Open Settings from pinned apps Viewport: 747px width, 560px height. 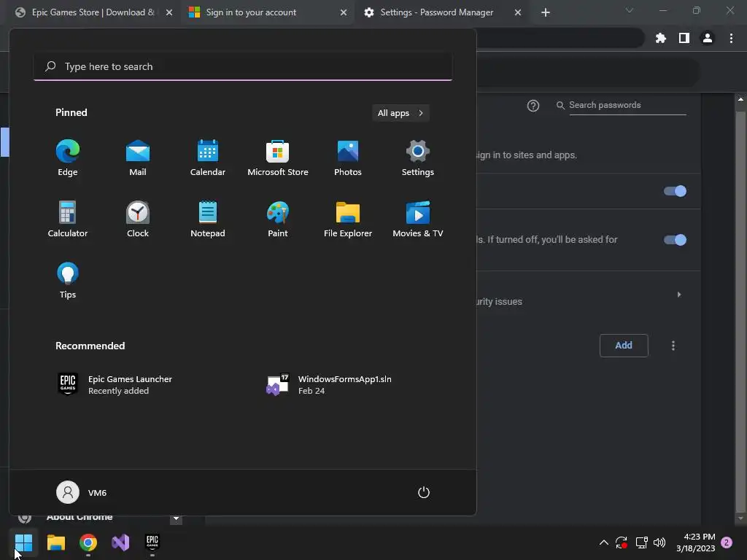point(418,158)
